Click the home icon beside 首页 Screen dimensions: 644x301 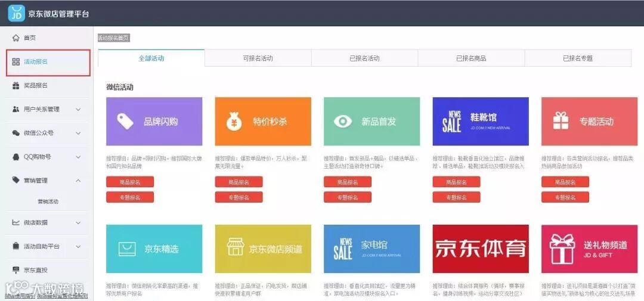click(x=16, y=38)
